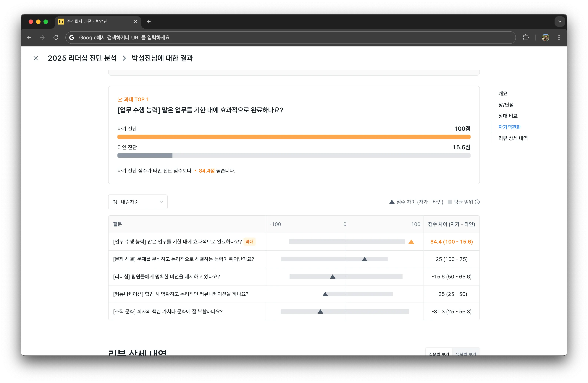Screen dimensions: 588x383
Task: Click the 커뮤니케이션 question row text
Action: point(180,294)
